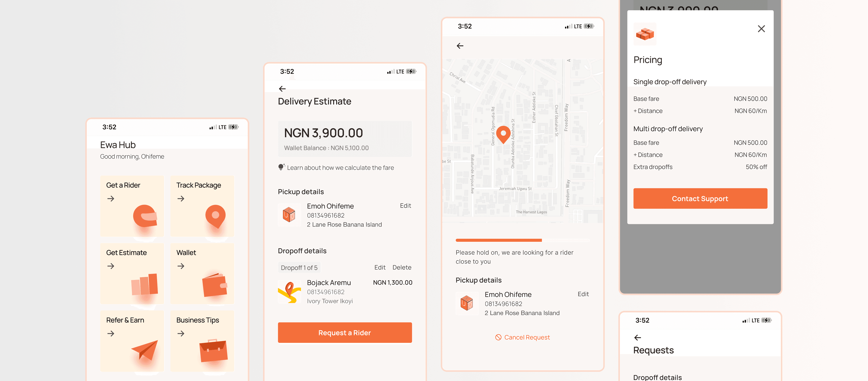The width and height of the screenshot is (868, 381).
Task: Click the back arrow on the map screen
Action: point(460,45)
